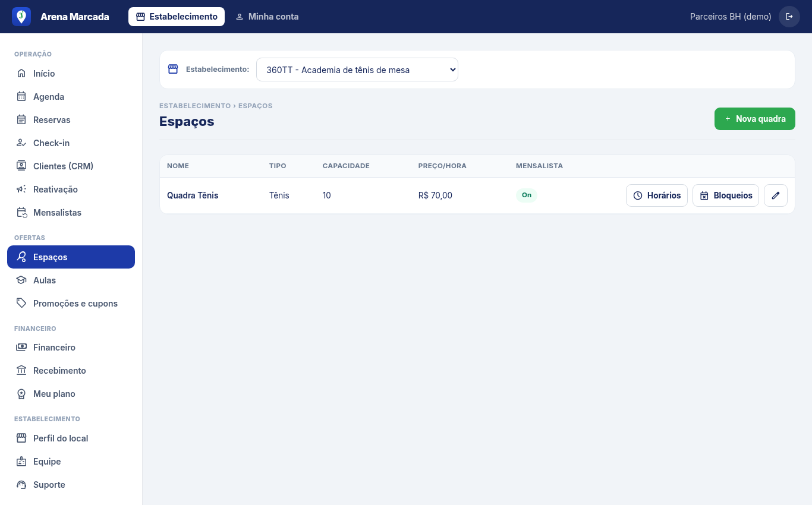The height and width of the screenshot is (505, 812).
Task: Click the Quadra Tênis name cell
Action: pyautogui.click(x=193, y=195)
